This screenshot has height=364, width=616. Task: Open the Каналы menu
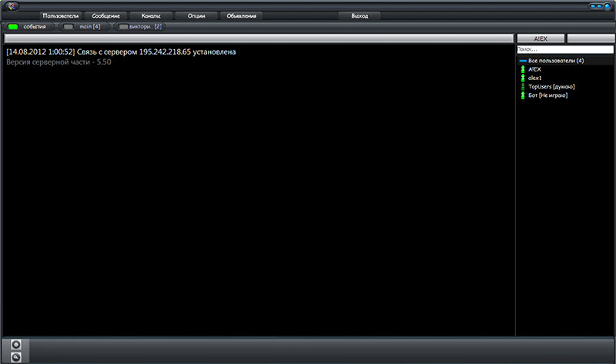pos(151,15)
